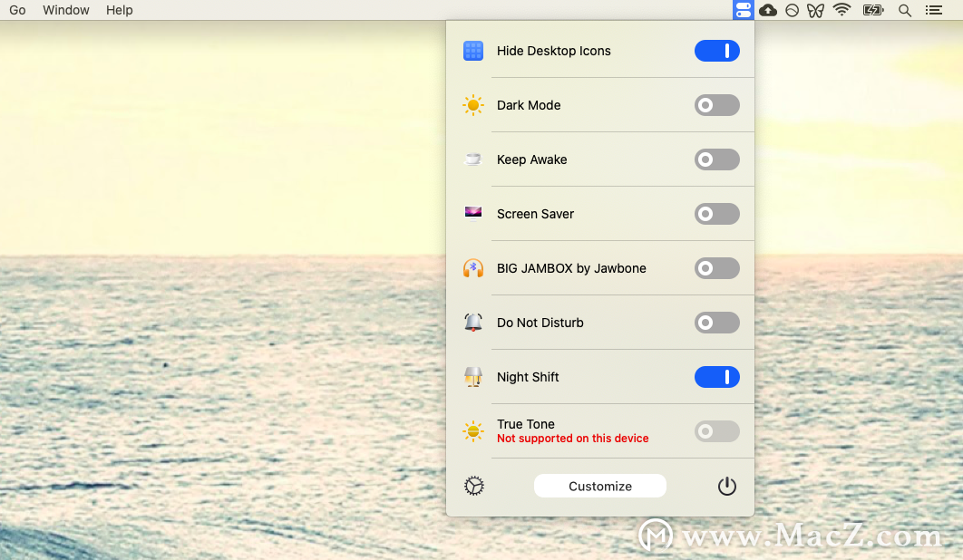Turn on the Keep Awake switch
963x560 pixels.
pos(716,159)
